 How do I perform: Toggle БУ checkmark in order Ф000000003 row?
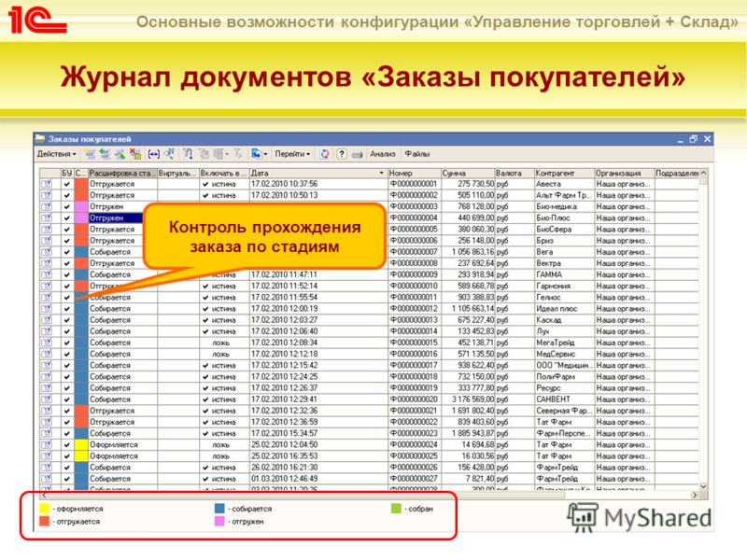pos(66,206)
